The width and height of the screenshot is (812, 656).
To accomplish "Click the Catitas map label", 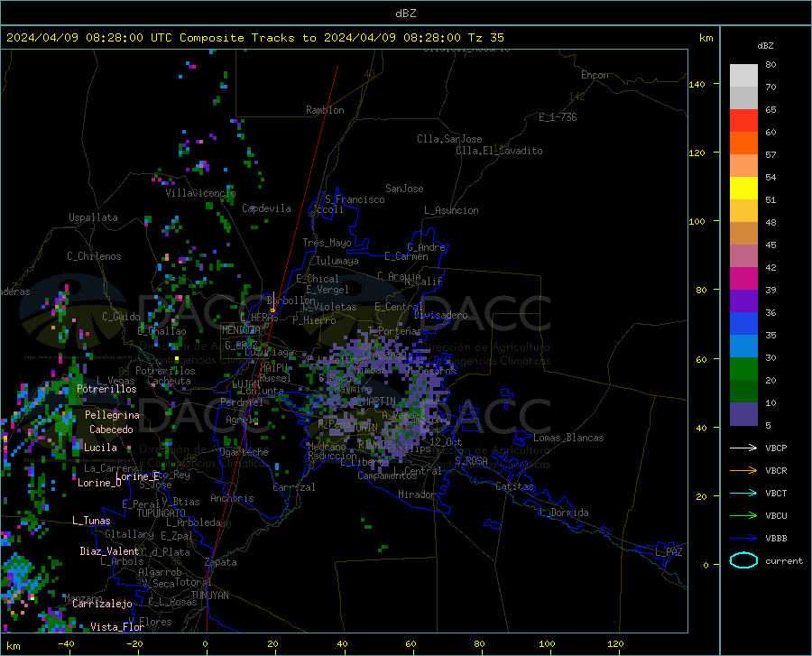I will [514, 486].
